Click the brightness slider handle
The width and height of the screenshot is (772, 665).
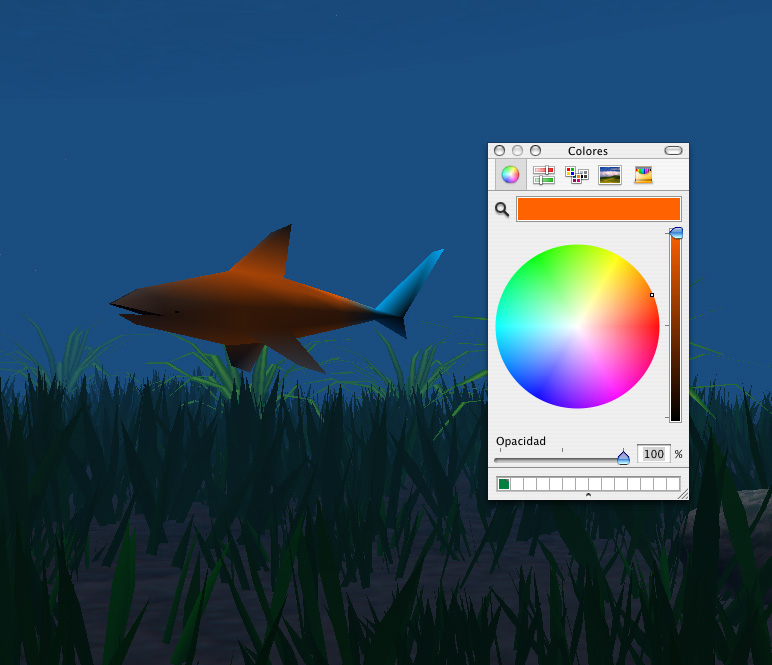pyautogui.click(x=676, y=233)
